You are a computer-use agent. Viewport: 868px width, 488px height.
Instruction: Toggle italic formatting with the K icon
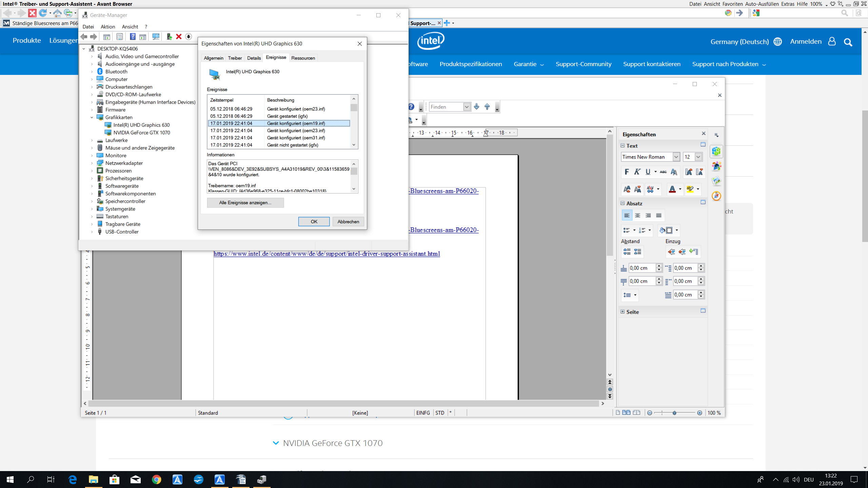637,172
